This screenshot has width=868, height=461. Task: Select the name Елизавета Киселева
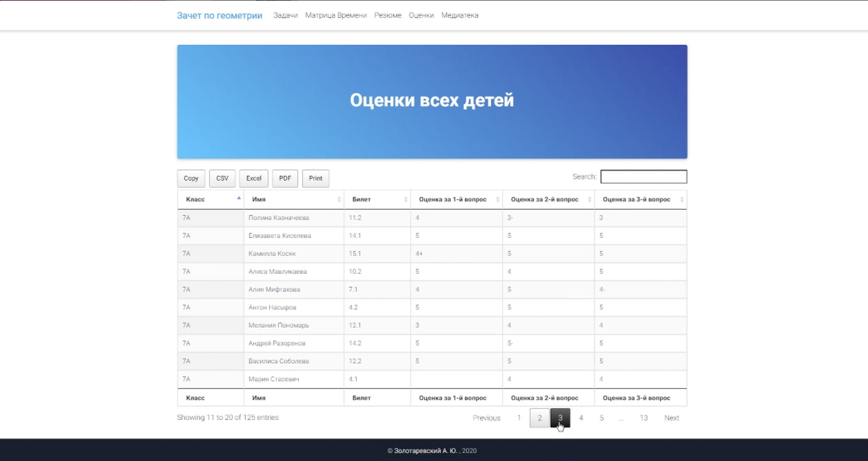click(280, 235)
